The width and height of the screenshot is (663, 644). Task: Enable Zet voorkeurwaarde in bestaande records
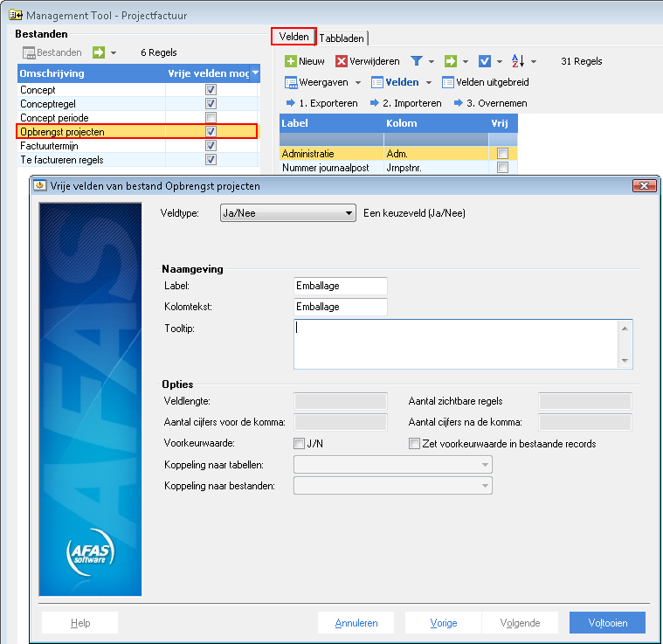[x=414, y=444]
